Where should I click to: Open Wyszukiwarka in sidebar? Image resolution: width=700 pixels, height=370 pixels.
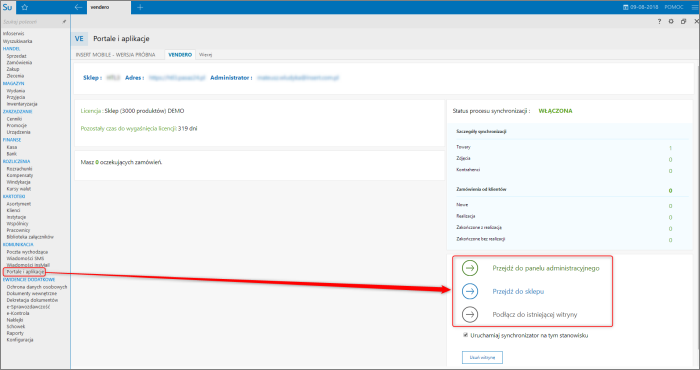pyautogui.click(x=17, y=41)
